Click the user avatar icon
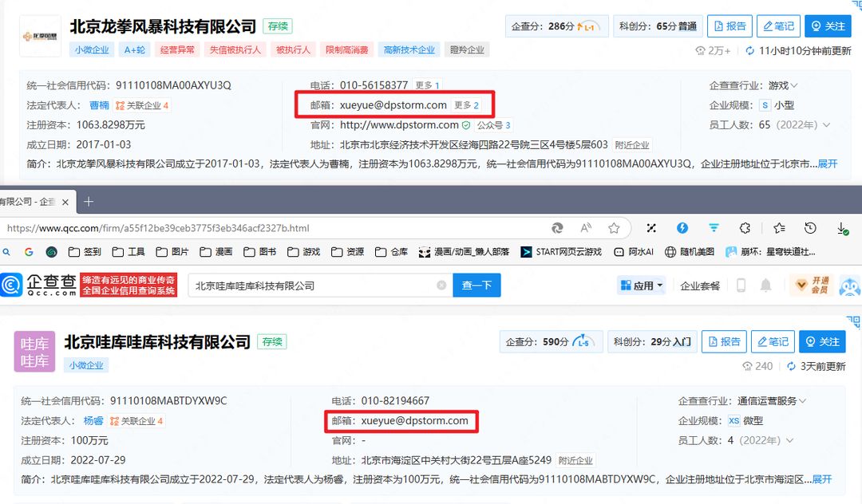The height and width of the screenshot is (504, 862). click(x=850, y=285)
